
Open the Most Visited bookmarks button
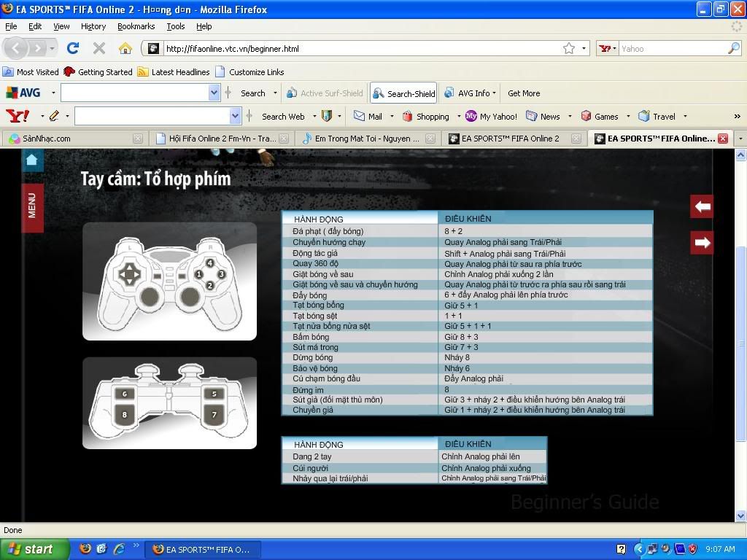pyautogui.click(x=31, y=72)
